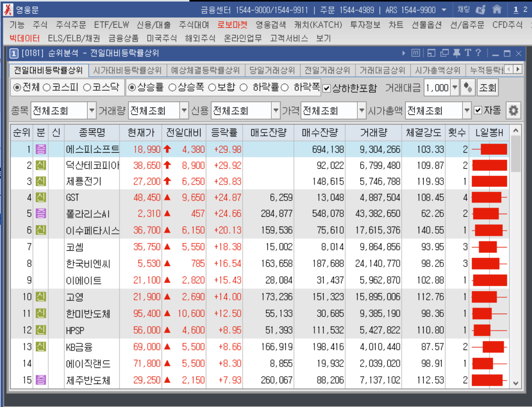
Task: Click the memo 'm' icon in window title
Action: point(416,53)
